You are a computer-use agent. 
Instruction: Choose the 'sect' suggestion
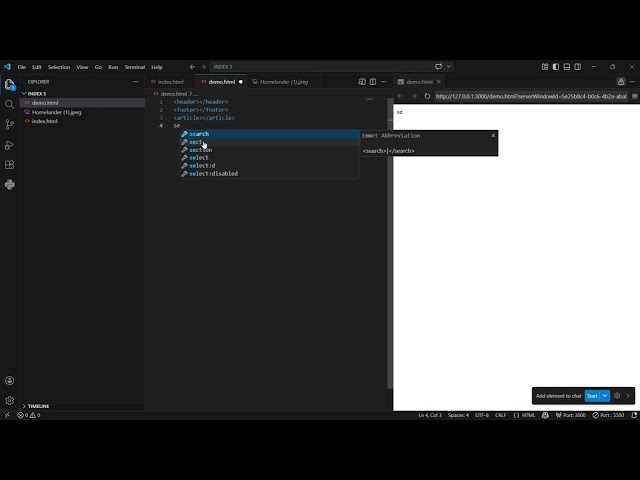click(269, 142)
